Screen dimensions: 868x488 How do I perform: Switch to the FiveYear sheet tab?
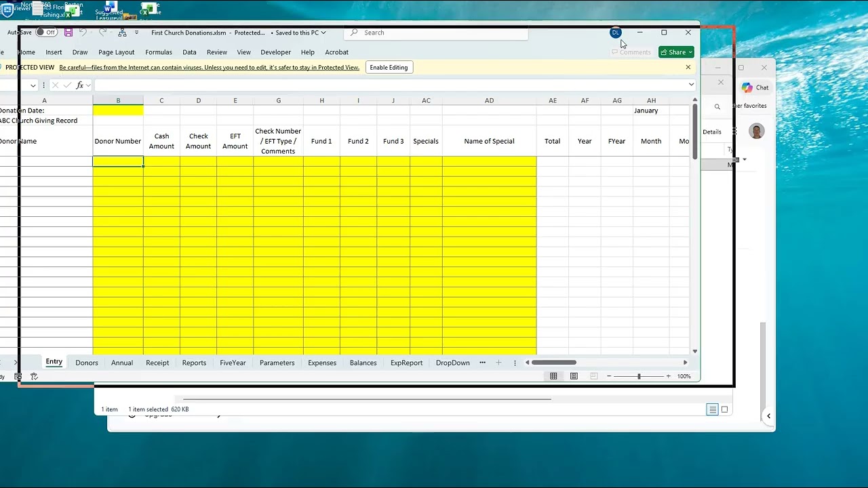coord(233,363)
